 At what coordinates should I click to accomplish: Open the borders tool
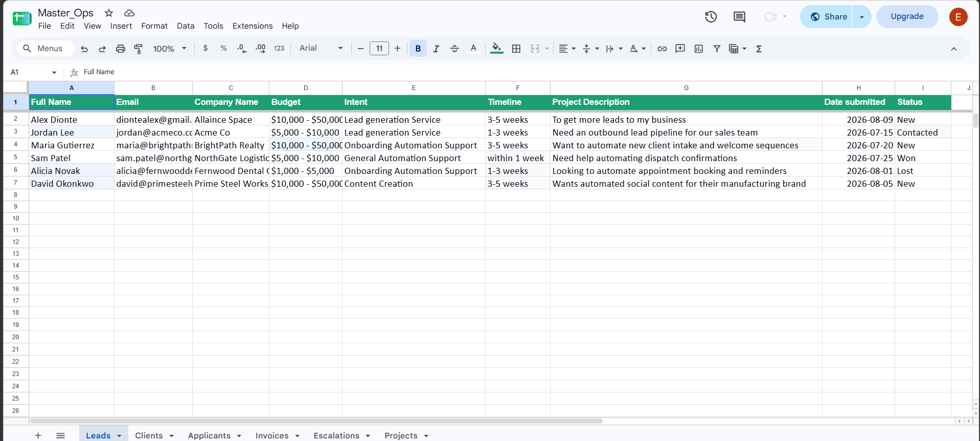click(516, 49)
